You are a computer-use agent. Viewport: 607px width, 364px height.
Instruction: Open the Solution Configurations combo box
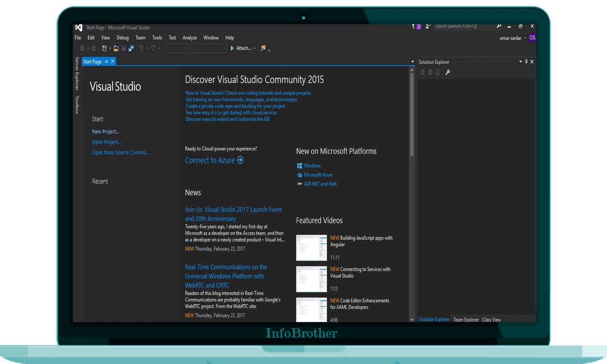tap(176, 48)
